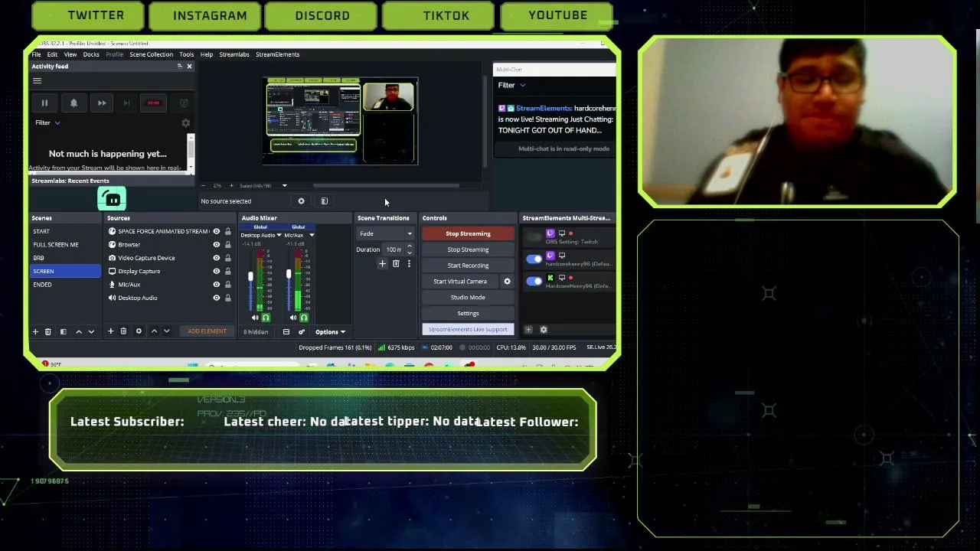Hide the Mic/Aux source
Image resolution: width=980 pixels, height=551 pixels.
(216, 285)
